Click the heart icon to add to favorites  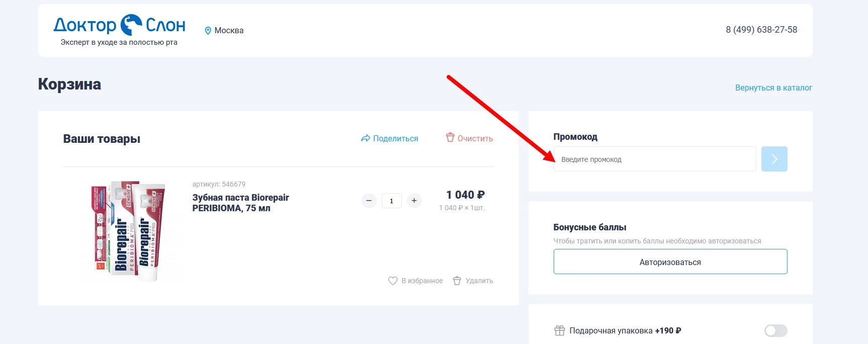[393, 281]
